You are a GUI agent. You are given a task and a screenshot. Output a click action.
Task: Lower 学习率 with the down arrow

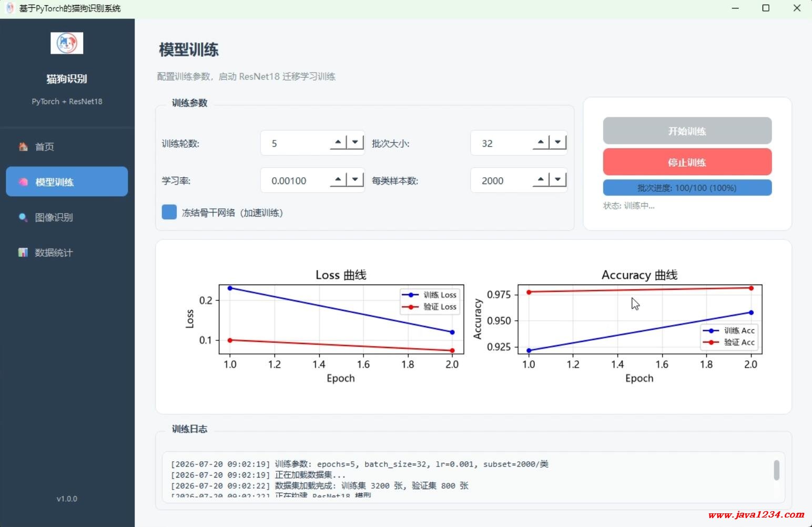[x=356, y=179]
